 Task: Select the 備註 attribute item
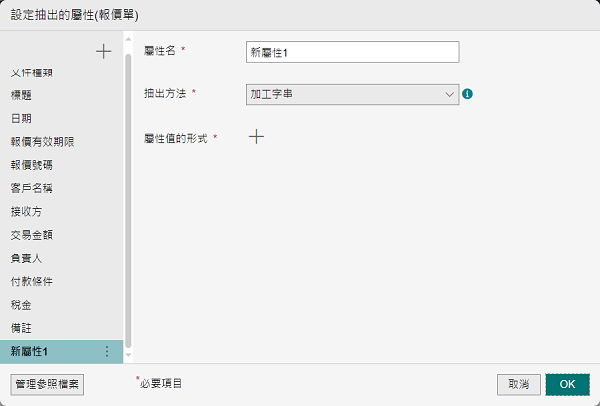[21, 328]
